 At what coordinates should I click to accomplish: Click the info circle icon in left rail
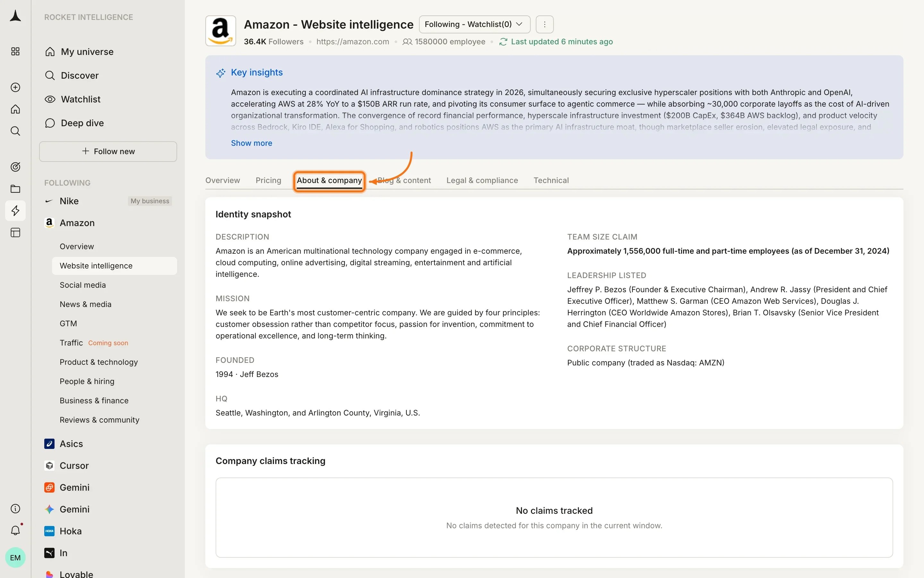click(15, 508)
